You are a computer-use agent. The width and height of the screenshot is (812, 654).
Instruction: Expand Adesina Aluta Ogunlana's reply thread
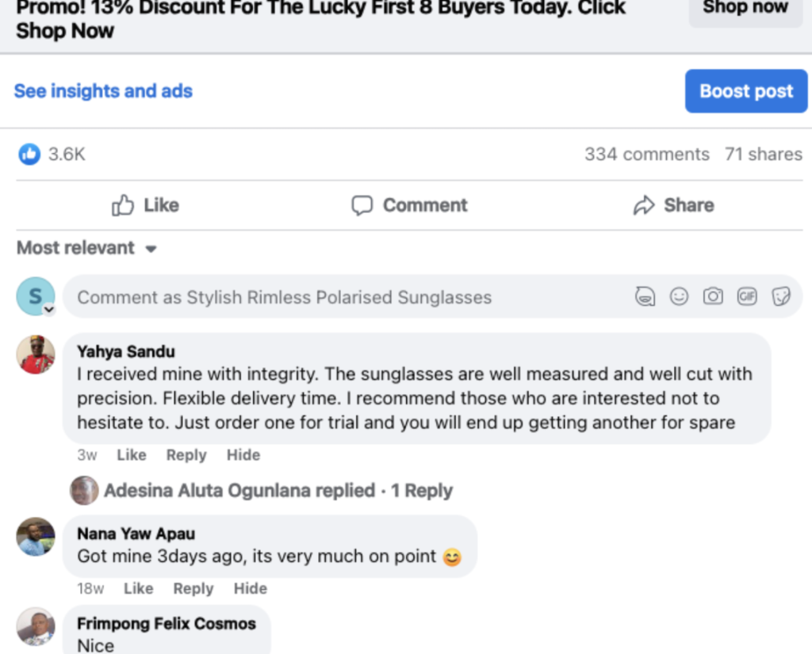point(278,491)
